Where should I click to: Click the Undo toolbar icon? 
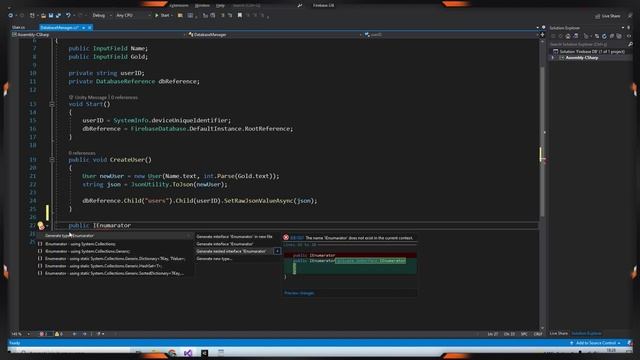(68, 16)
